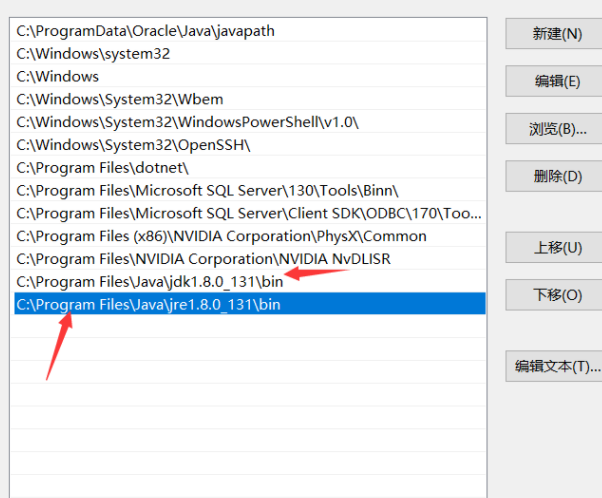
Task: Click 浏览(B)... to browse for a folder
Action: coord(554,129)
